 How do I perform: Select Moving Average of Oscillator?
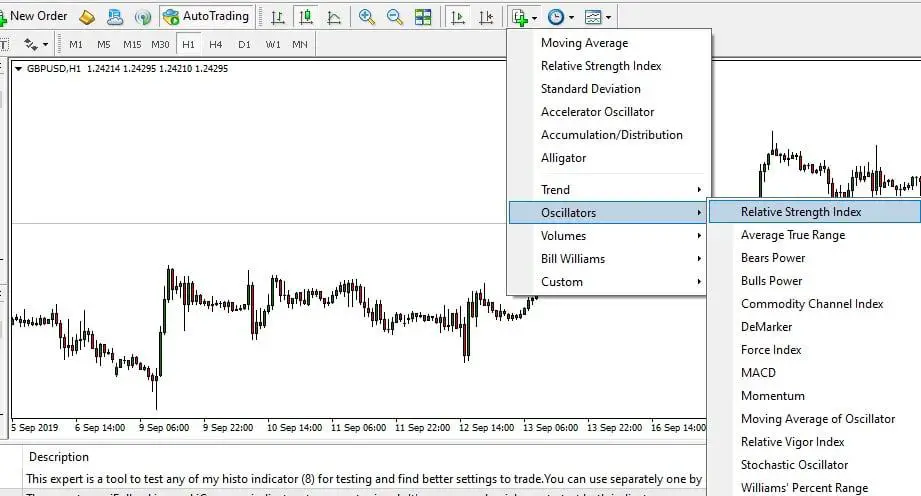[x=815, y=418]
